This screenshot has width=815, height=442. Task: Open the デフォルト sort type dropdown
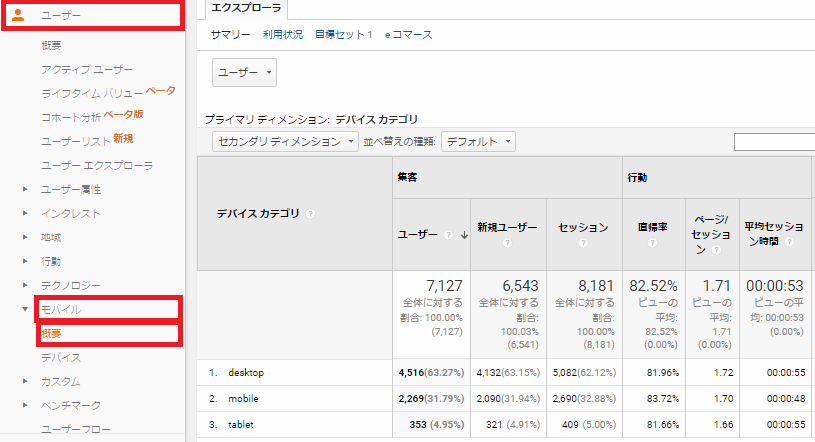(x=478, y=142)
